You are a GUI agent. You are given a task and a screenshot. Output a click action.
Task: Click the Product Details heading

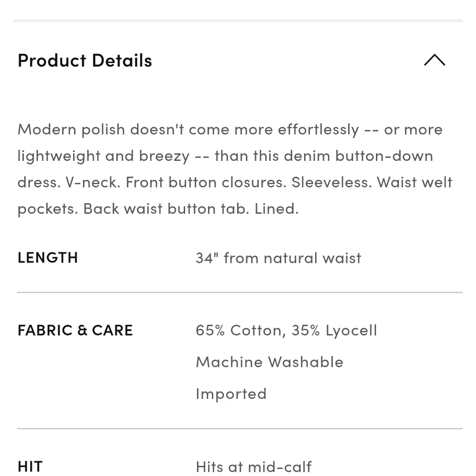pyautogui.click(x=85, y=60)
